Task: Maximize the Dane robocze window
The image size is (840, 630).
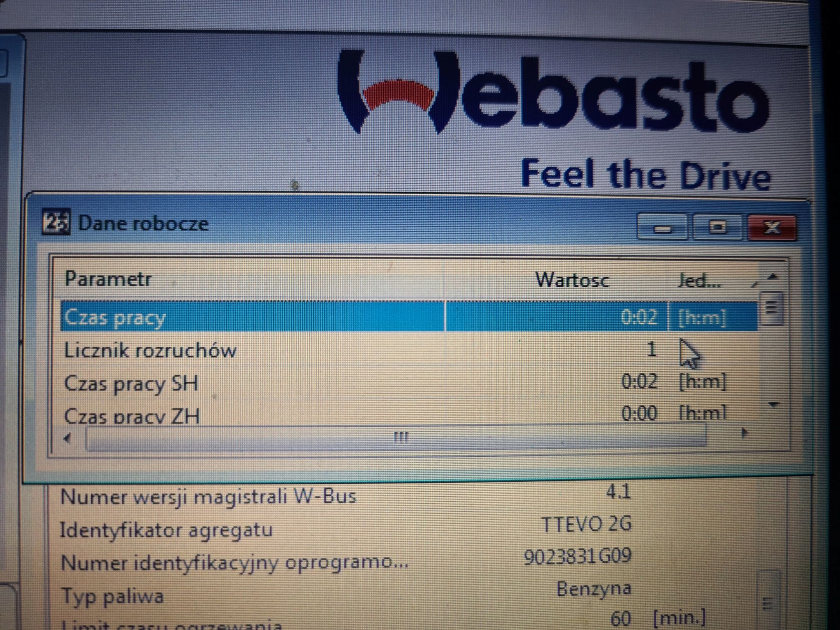Action: pyautogui.click(x=717, y=227)
